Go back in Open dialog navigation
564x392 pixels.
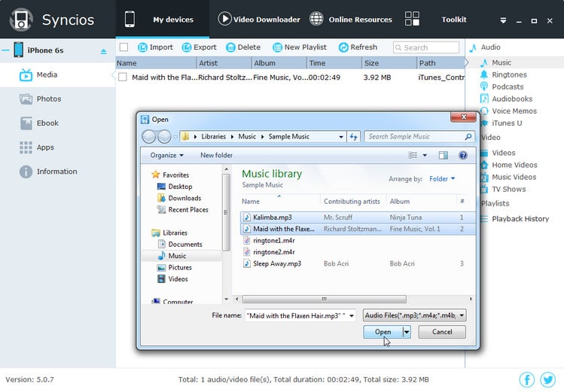click(148, 136)
